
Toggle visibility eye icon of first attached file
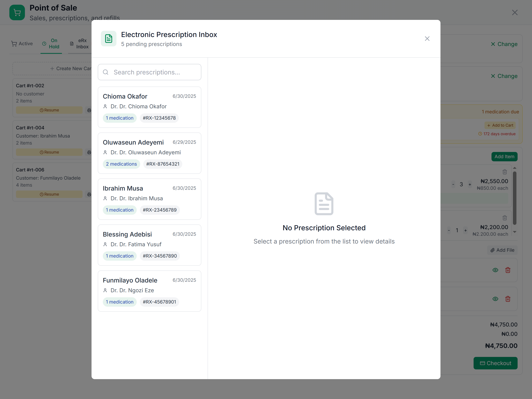495,270
